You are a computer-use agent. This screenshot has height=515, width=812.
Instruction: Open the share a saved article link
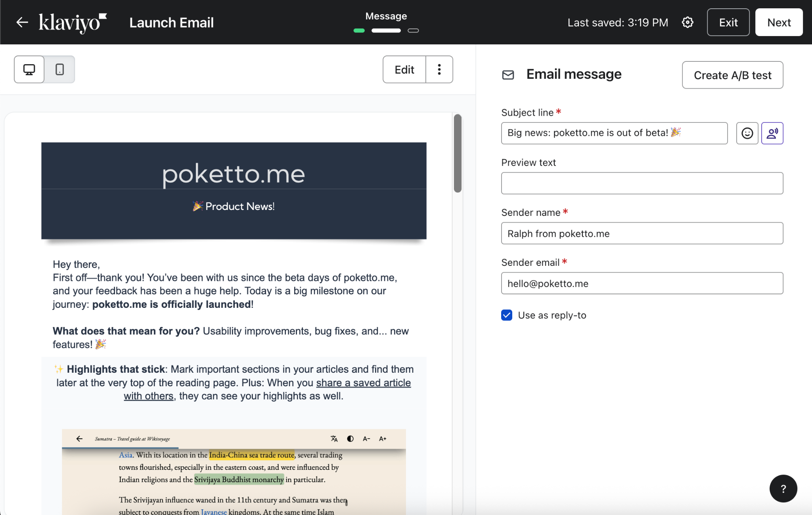(x=363, y=383)
